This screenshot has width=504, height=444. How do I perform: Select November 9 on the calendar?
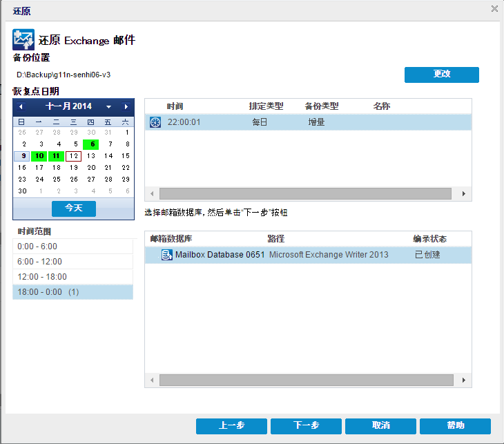22,156
